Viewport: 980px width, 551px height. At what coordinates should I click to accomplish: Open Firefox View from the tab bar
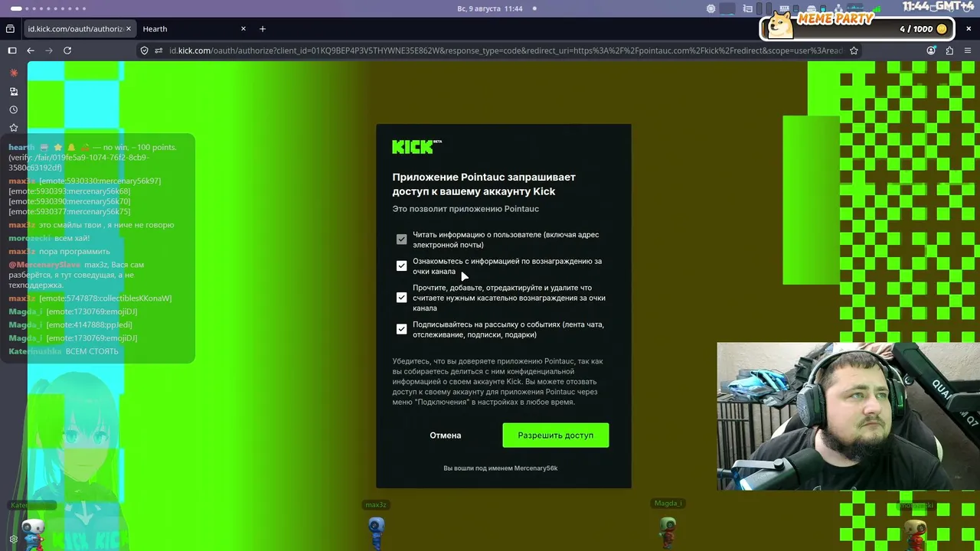[x=10, y=29]
